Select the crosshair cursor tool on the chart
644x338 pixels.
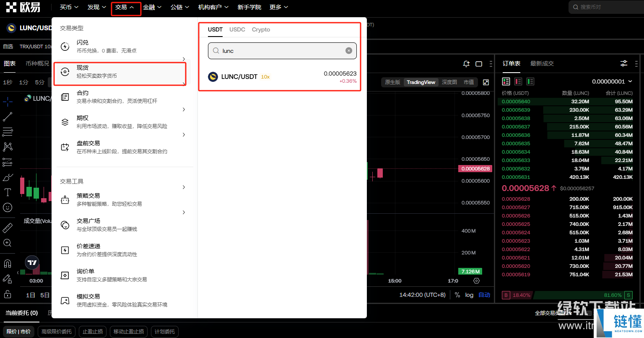[x=8, y=101]
